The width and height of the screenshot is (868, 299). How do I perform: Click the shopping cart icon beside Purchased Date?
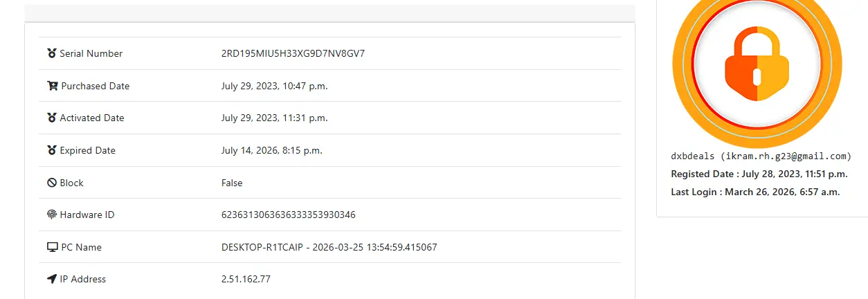[53, 86]
